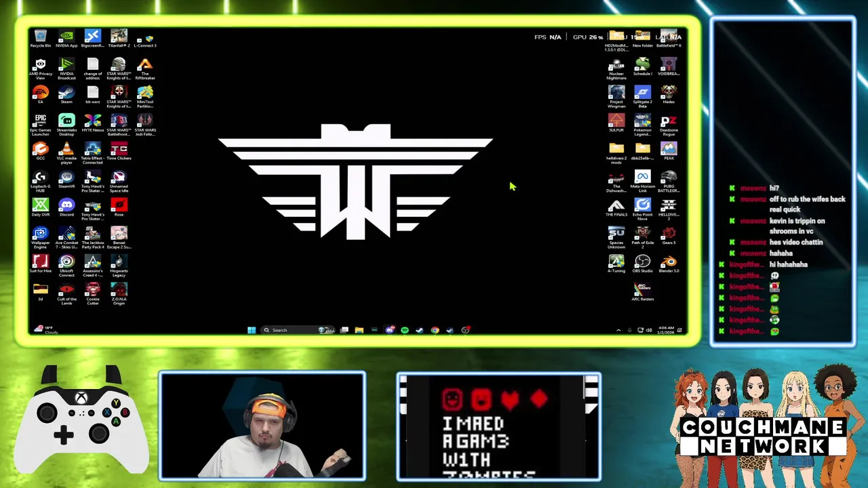Open the Suit for Hire shortcut

point(41,264)
